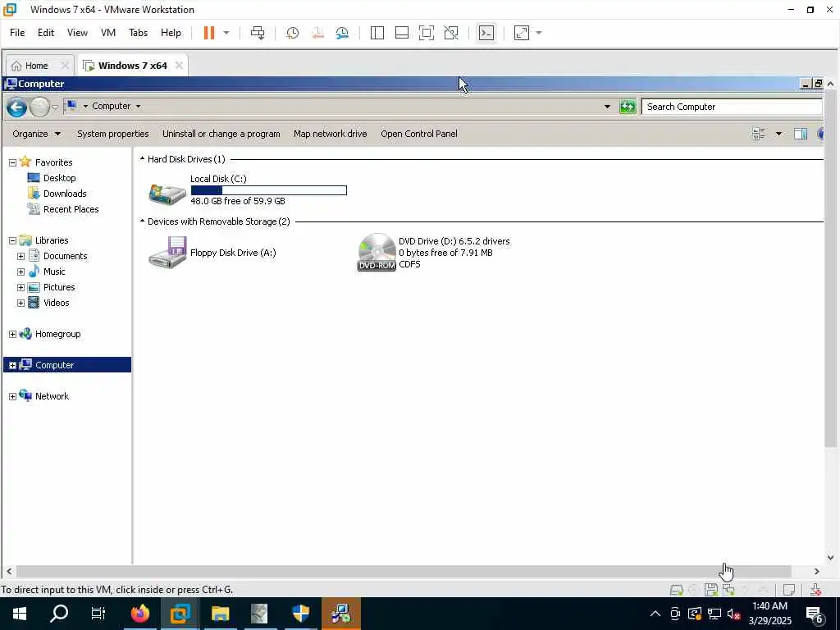Screen dimensions: 840x630
Task: Toggle the thumbnail bar view
Action: click(402, 33)
